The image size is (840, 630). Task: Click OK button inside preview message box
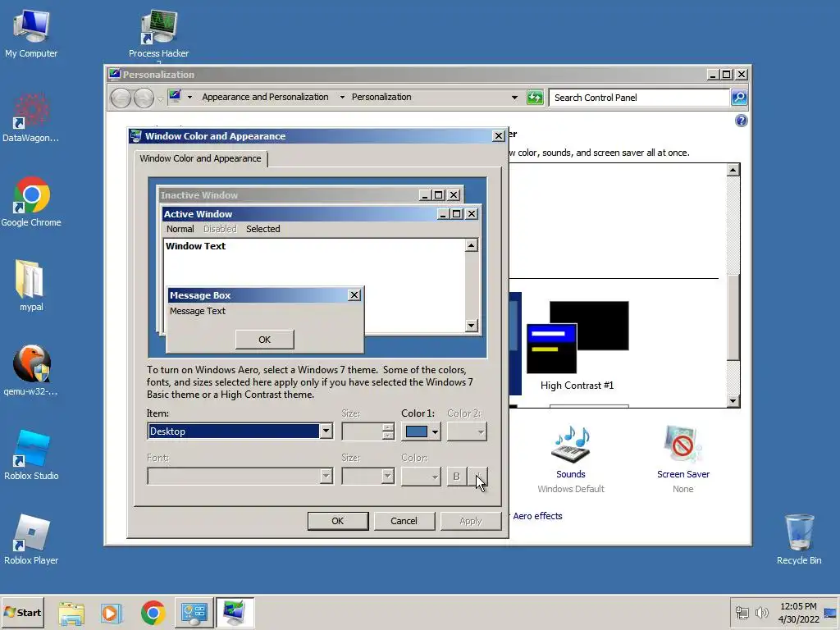point(265,340)
